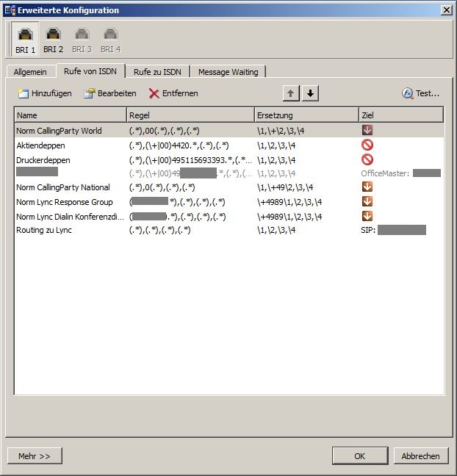Expand options with the Mehr >> button
The image size is (457, 476).
35,456
